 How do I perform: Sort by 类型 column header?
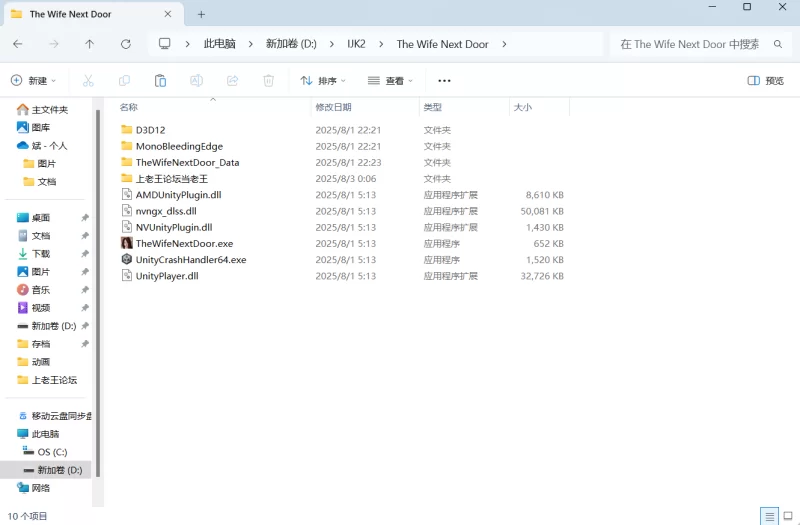[433, 107]
